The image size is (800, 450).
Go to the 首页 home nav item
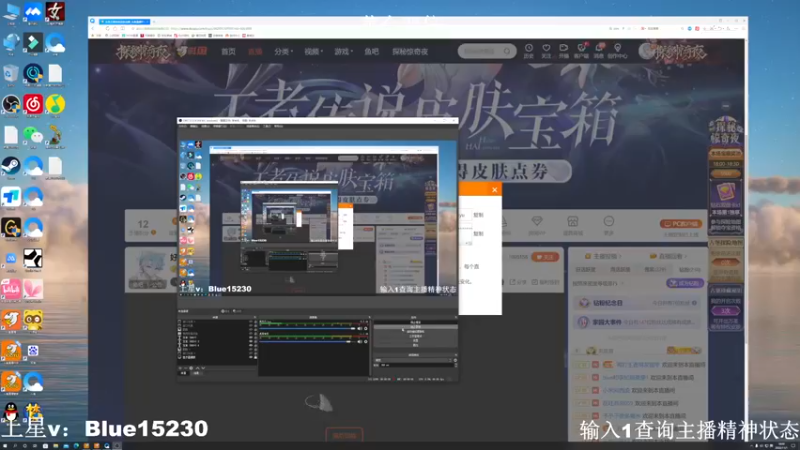click(228, 52)
